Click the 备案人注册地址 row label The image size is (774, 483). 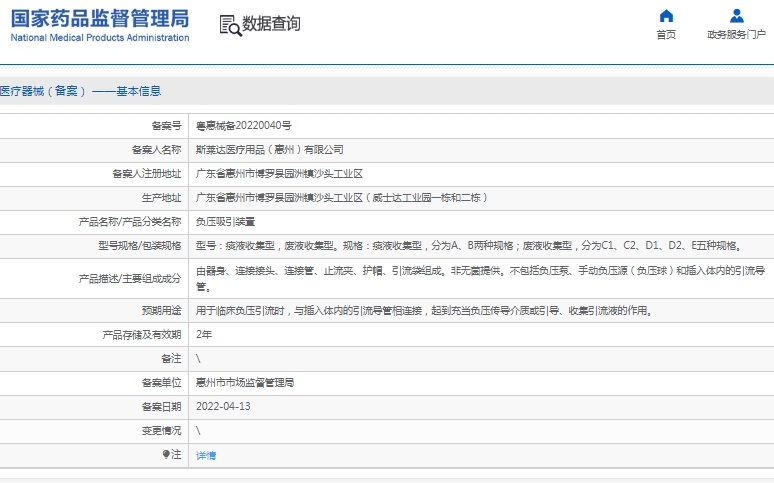click(147, 174)
